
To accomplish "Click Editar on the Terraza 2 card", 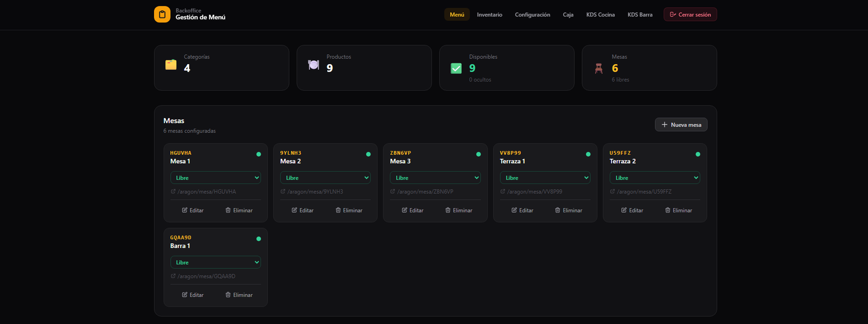I will [x=632, y=211].
